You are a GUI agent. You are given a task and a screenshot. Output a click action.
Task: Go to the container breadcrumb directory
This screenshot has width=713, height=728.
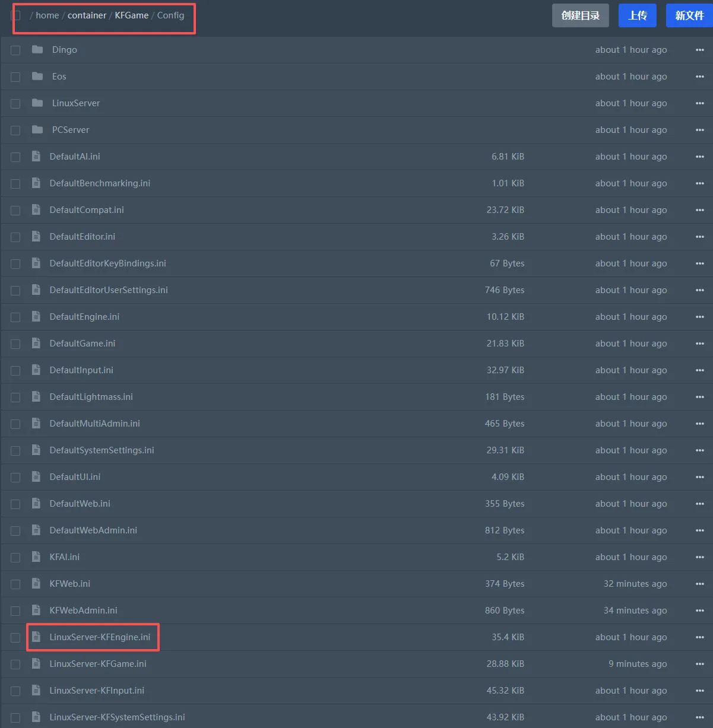point(87,15)
